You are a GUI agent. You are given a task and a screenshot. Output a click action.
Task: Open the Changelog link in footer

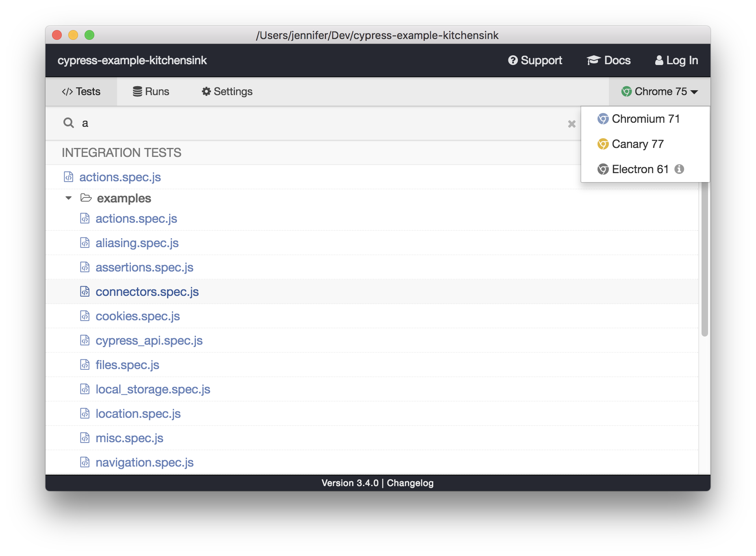[410, 483]
